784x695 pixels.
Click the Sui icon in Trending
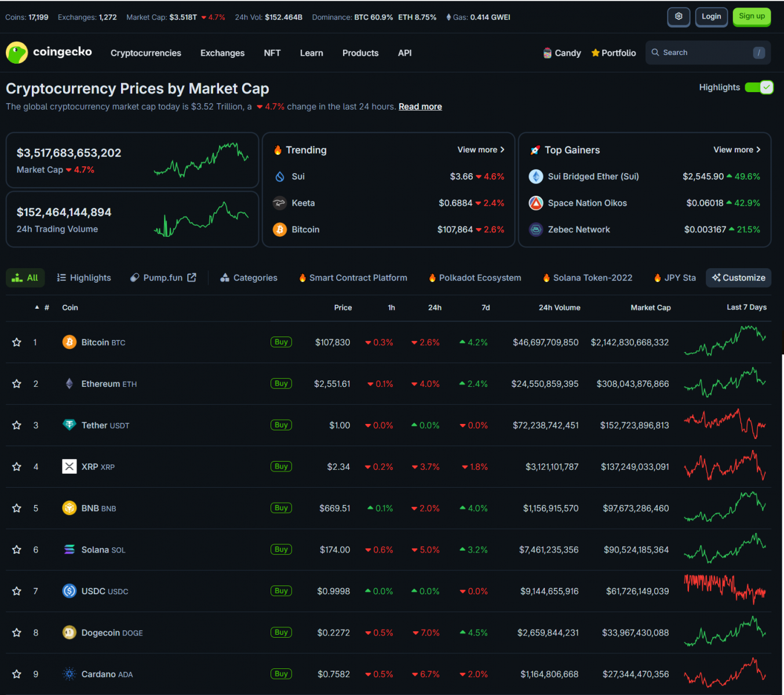(x=280, y=177)
